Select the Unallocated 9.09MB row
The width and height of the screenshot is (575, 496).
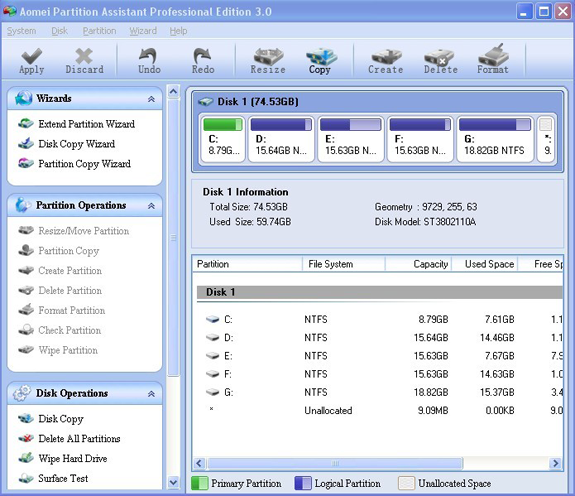click(x=379, y=410)
